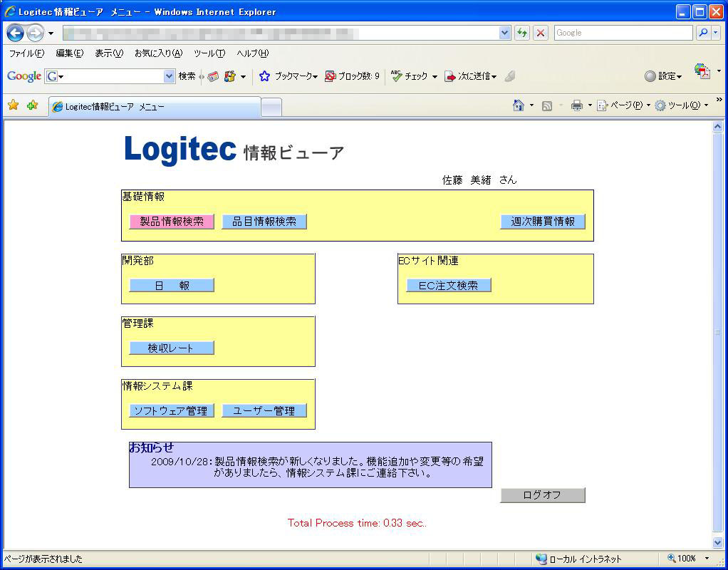Click the Home icon in the command bar
Viewport: 728px width, 570px height.
[518, 105]
